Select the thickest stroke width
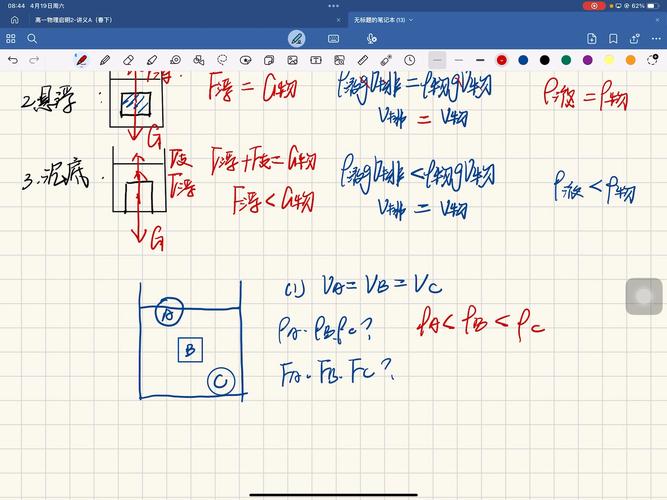The height and width of the screenshot is (500, 667). (x=479, y=60)
